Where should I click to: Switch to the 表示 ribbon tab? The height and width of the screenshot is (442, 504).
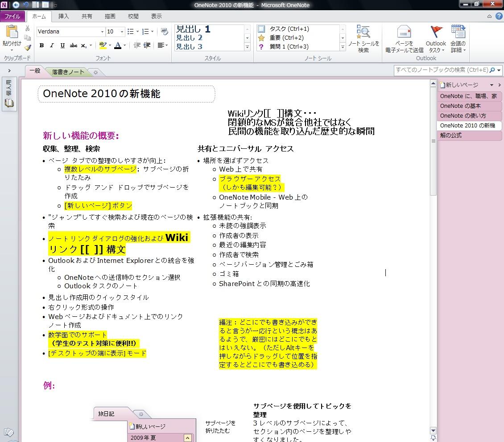click(x=156, y=16)
